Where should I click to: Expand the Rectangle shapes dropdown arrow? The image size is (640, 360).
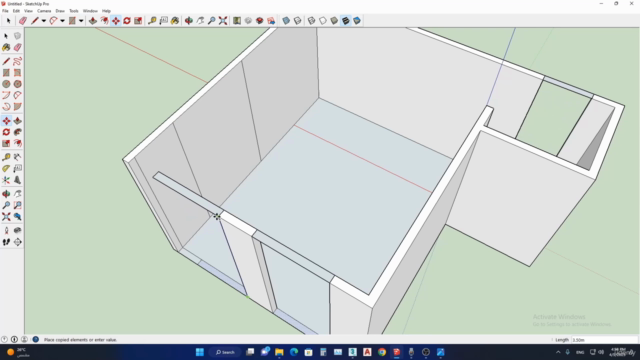click(81, 20)
